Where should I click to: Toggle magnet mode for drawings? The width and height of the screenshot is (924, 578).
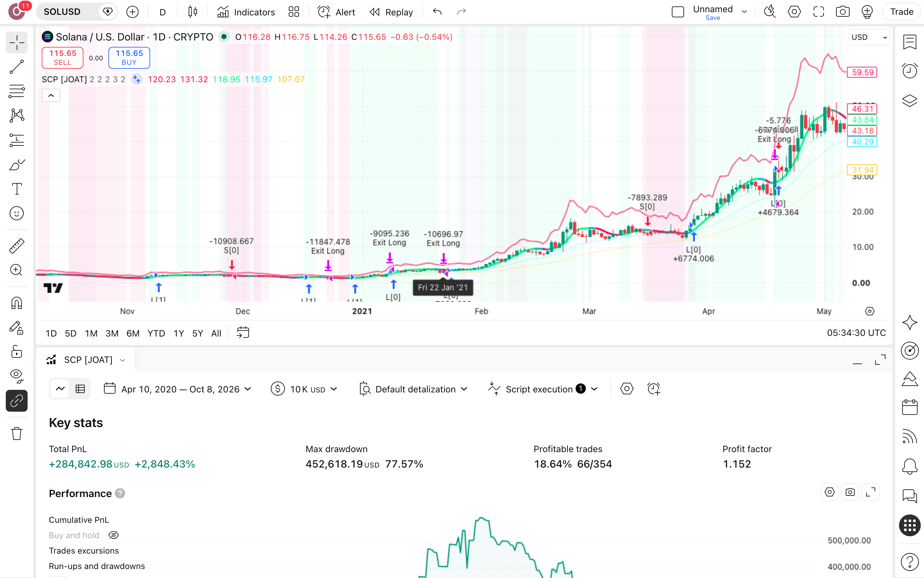tap(17, 303)
